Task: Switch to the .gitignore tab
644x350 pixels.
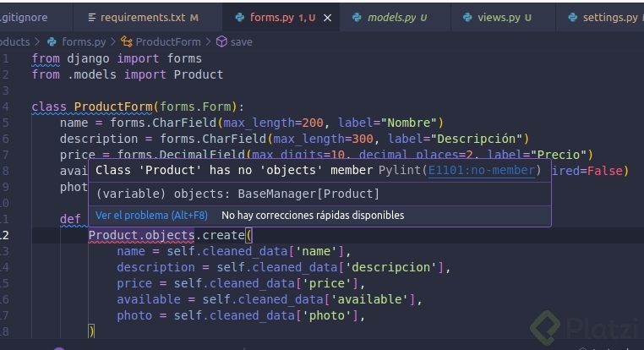Action: (25, 17)
